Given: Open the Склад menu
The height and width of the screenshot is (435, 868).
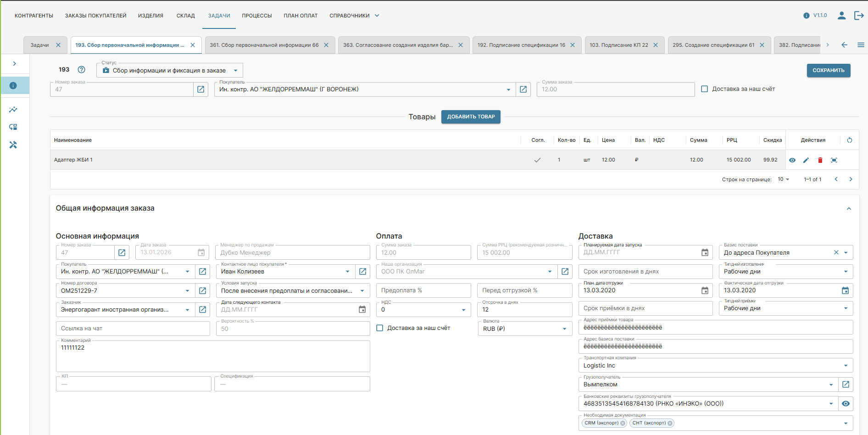Looking at the screenshot, I should pos(185,16).
